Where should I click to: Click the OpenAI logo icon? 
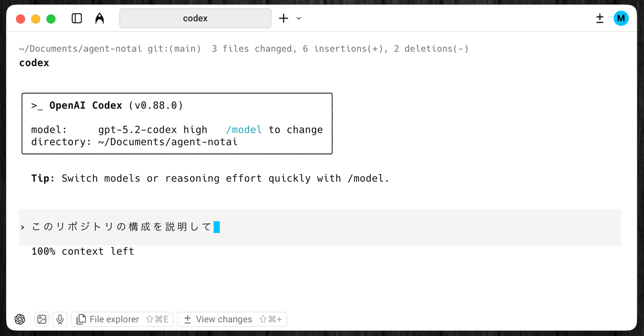pos(20,319)
